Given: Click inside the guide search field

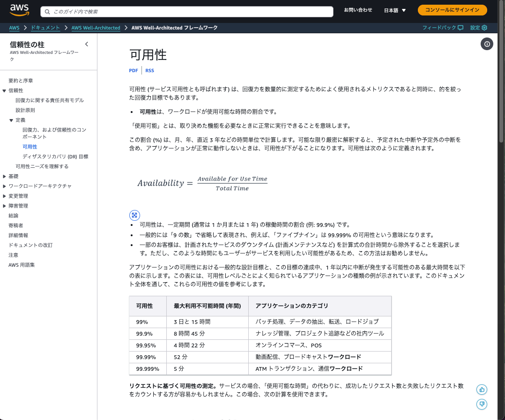Looking at the screenshot, I should (x=187, y=12).
